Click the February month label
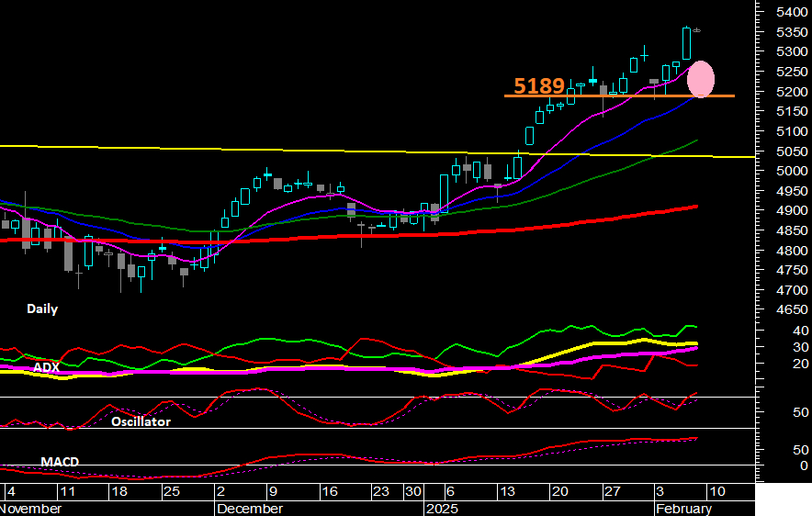The height and width of the screenshot is (516, 812). pyautogui.click(x=683, y=509)
